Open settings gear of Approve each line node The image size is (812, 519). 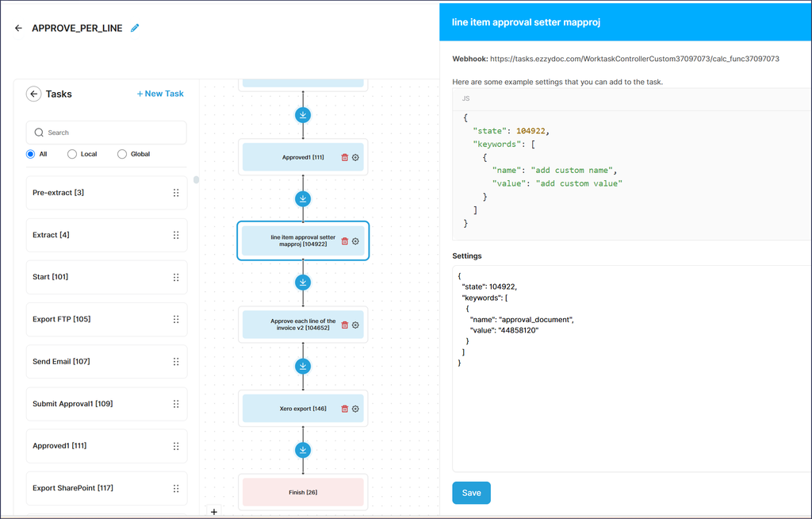tap(355, 325)
